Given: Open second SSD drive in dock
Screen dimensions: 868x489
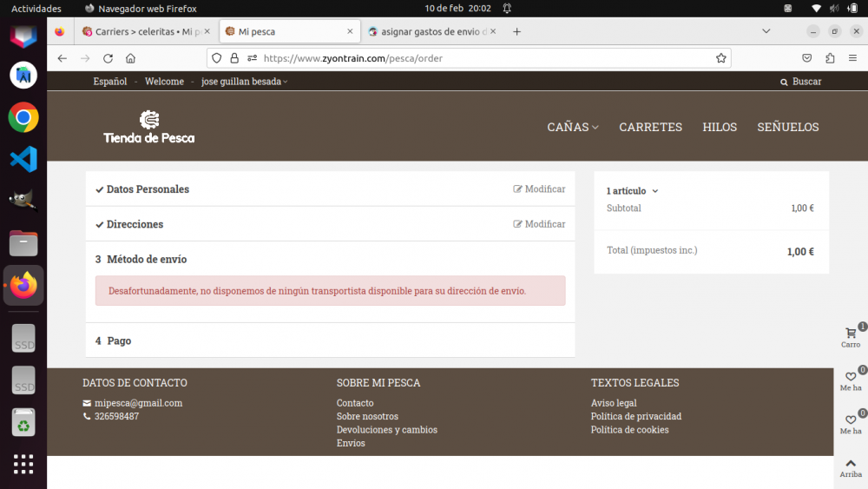Looking at the screenshot, I should pyautogui.click(x=23, y=380).
